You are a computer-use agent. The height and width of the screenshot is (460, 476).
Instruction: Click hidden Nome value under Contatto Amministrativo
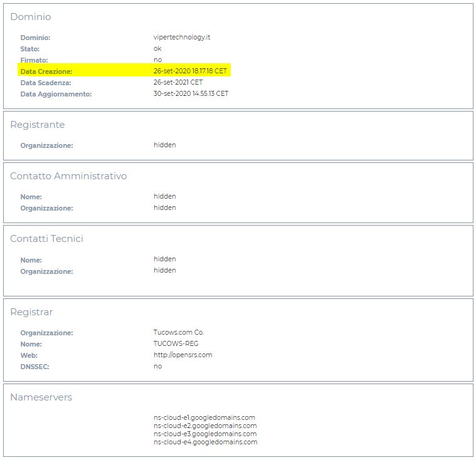point(164,196)
